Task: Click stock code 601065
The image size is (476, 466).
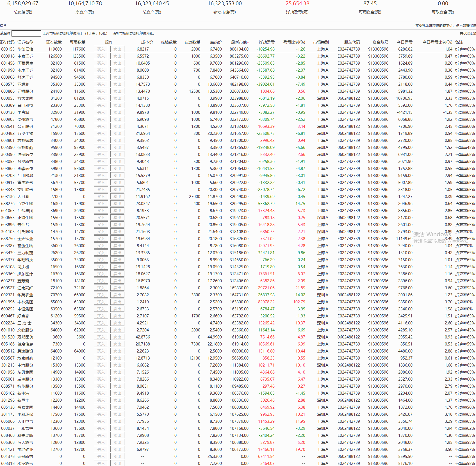Action: click(8, 211)
